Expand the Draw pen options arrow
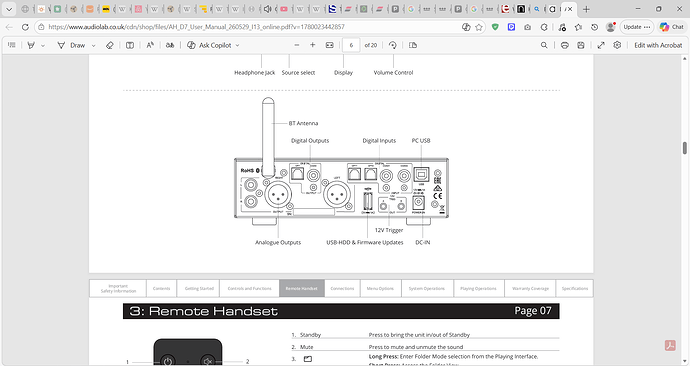 93,45
